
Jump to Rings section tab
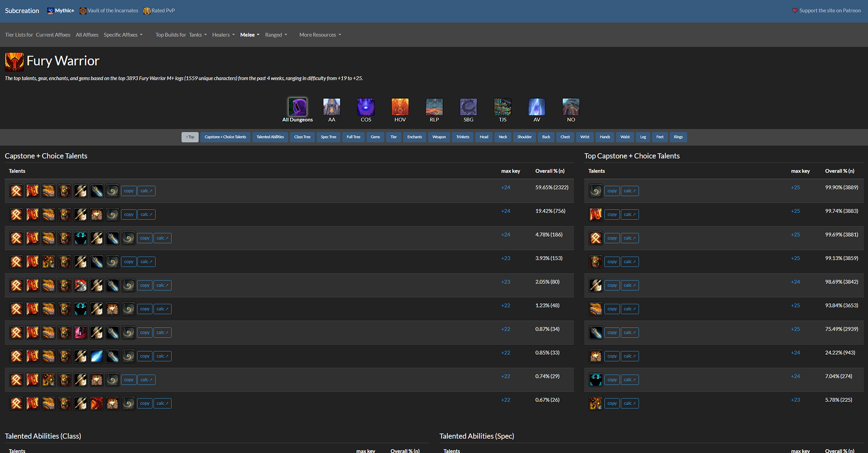(x=678, y=137)
